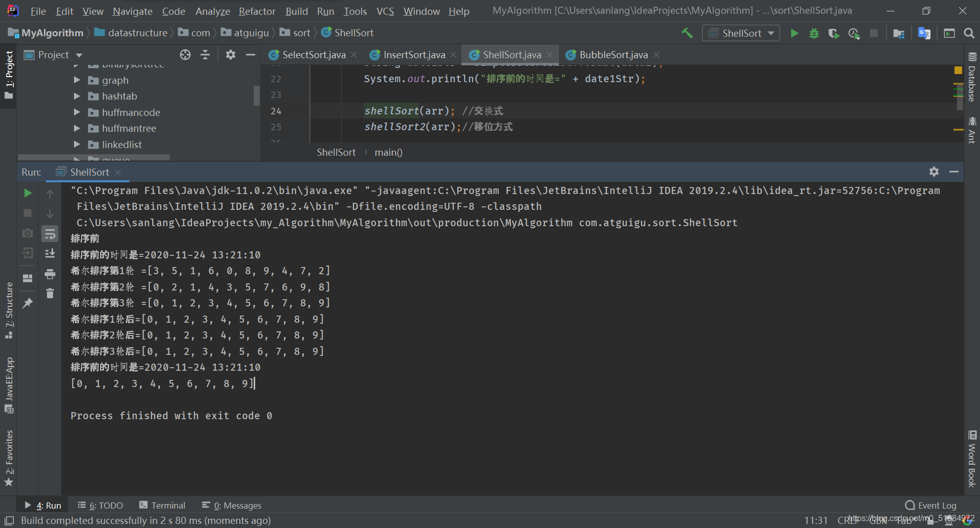Open Run panel settings gear

pos(934,172)
